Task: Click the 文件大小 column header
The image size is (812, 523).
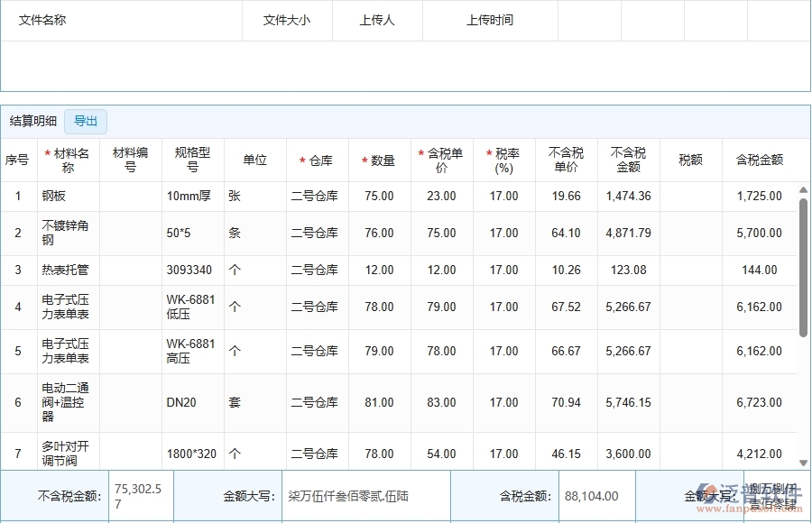Action: coord(286,20)
